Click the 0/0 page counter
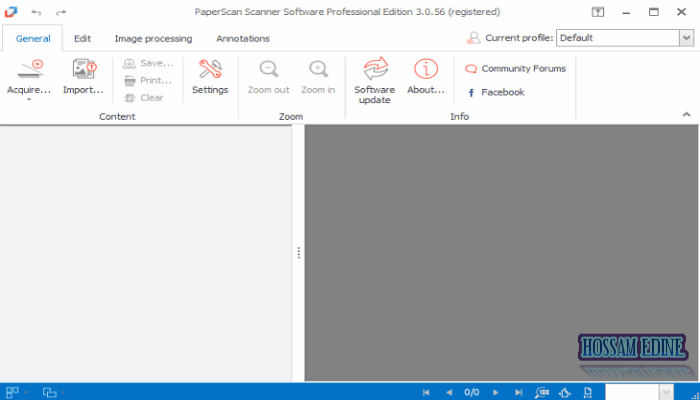Viewport: 700px width, 400px height. coord(472,393)
